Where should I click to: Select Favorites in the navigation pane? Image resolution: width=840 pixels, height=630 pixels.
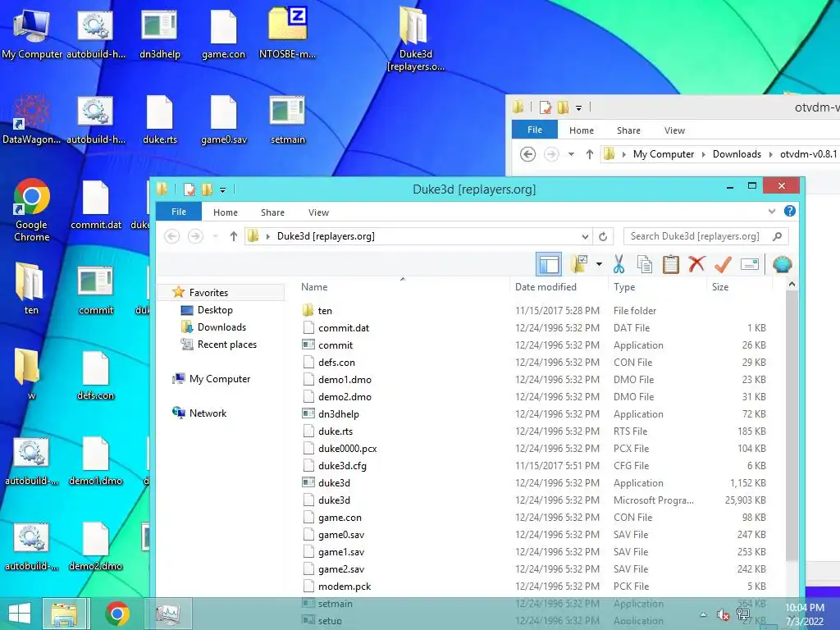click(x=208, y=293)
